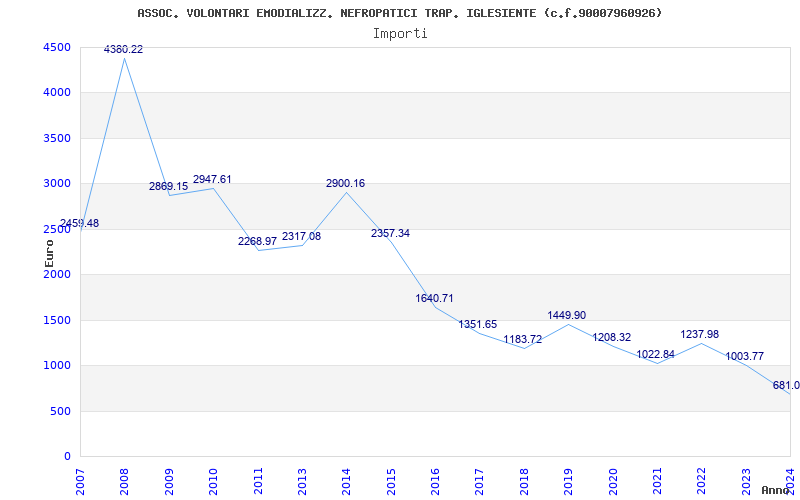The width and height of the screenshot is (800, 500).
Task: Click the 2020 x-axis year label
Action: coord(612,480)
